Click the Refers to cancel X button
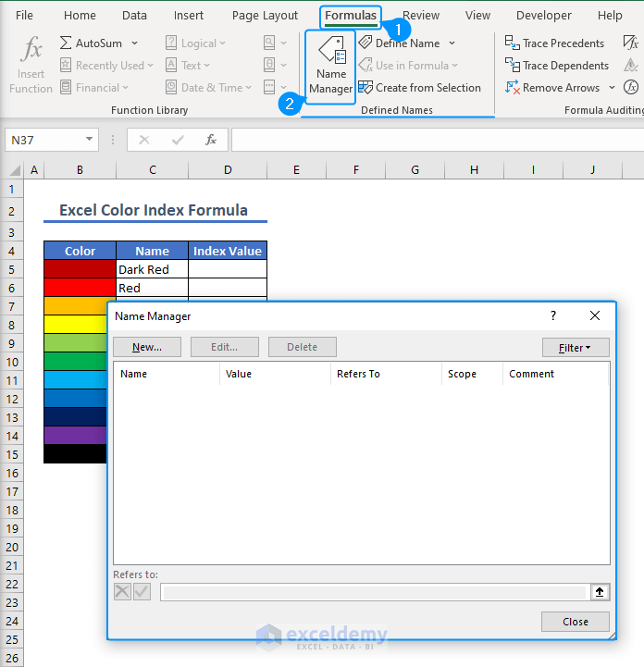Screen dimensions: 644x667 click(x=122, y=592)
